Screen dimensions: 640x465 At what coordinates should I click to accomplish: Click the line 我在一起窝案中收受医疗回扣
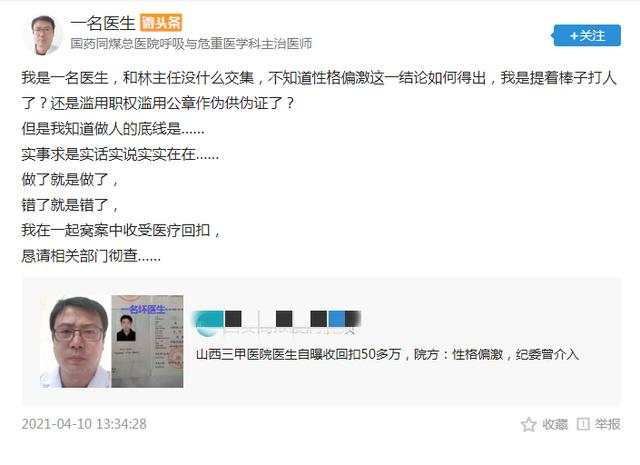click(121, 231)
